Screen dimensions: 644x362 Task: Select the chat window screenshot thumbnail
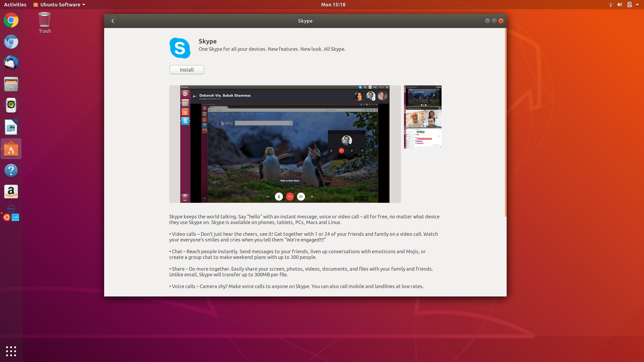422,138
